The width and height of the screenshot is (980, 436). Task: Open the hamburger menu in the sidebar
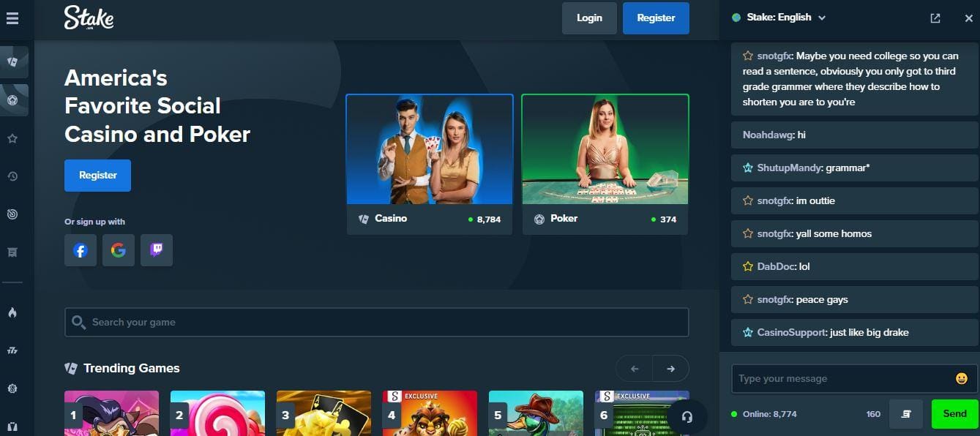tap(12, 18)
